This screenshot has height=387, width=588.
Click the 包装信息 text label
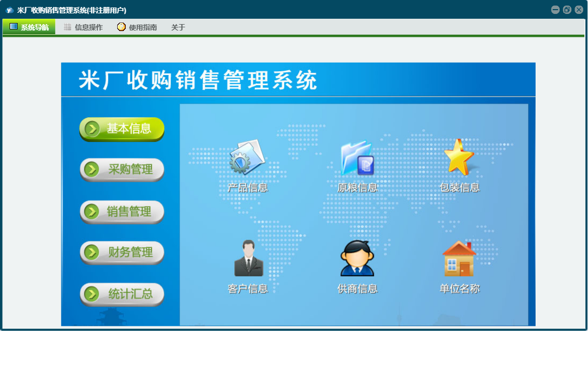pos(460,187)
